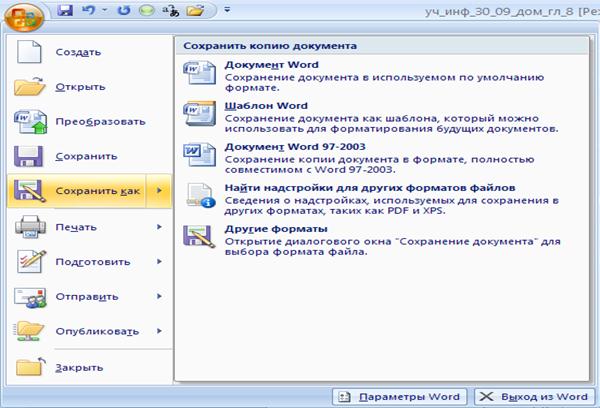
Task: Click the Другие форматы floppy-pencil icon
Action: tap(199, 236)
